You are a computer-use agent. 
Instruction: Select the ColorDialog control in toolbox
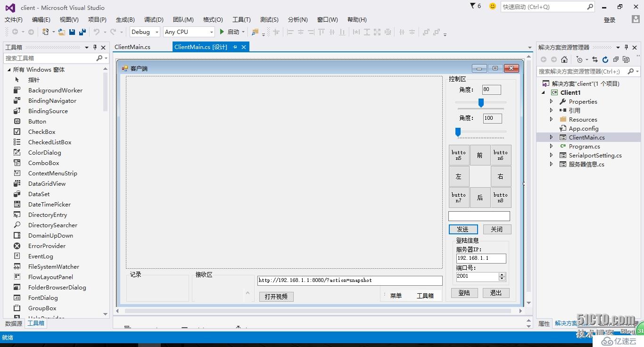point(45,152)
